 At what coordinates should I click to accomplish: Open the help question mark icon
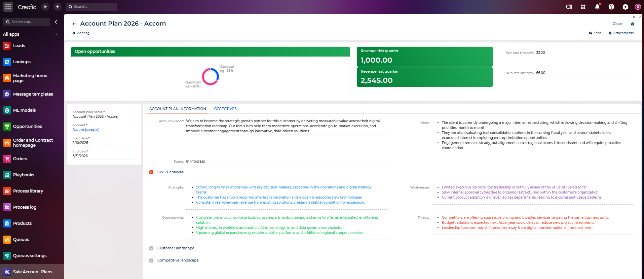click(x=611, y=7)
